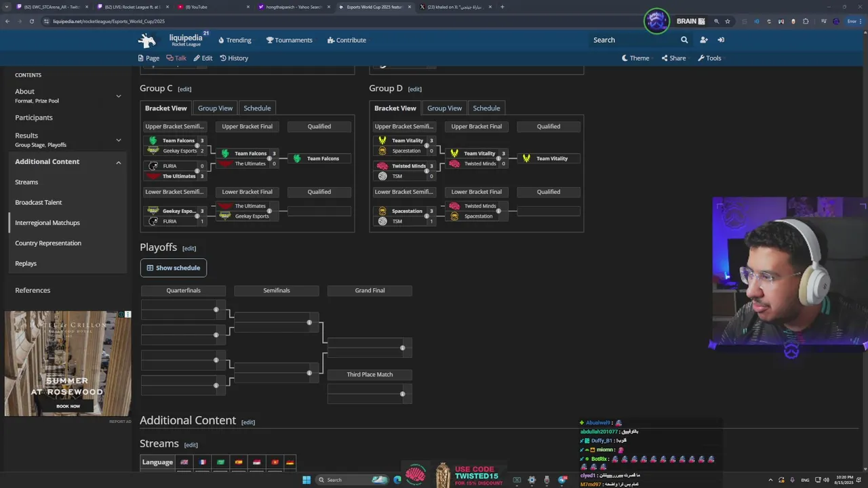The image size is (868, 488).
Task: Jump to Interregional Matchups section
Action: click(x=47, y=222)
